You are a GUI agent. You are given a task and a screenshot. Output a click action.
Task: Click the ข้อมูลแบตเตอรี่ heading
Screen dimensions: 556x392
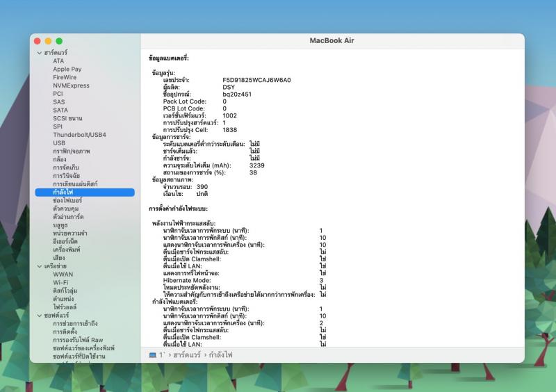pyautogui.click(x=169, y=58)
